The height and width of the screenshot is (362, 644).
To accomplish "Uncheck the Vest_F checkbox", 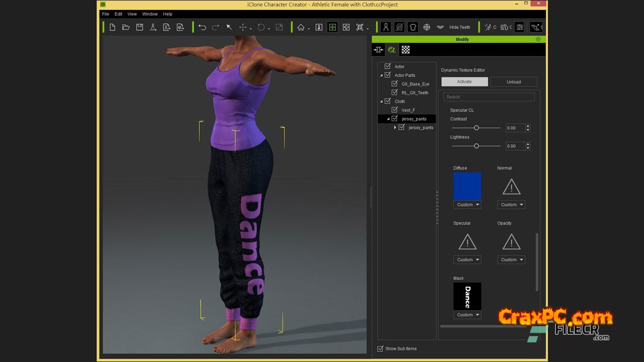I will 395,110.
